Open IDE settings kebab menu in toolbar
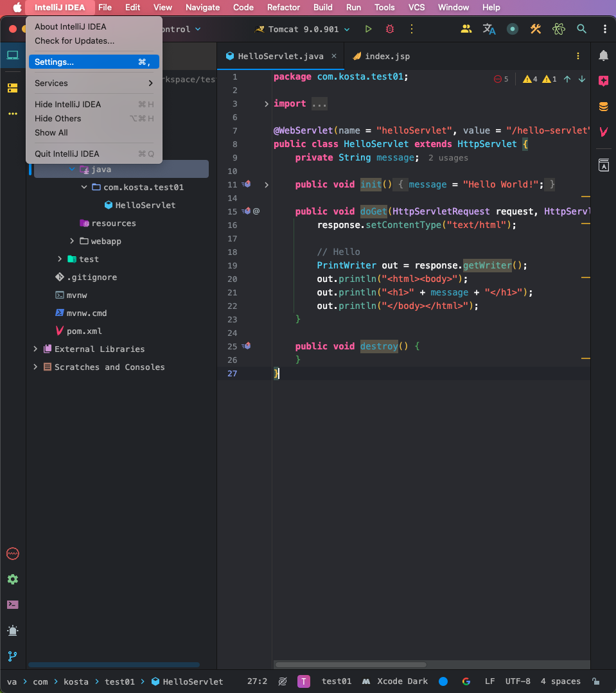The height and width of the screenshot is (693, 616). point(605,29)
